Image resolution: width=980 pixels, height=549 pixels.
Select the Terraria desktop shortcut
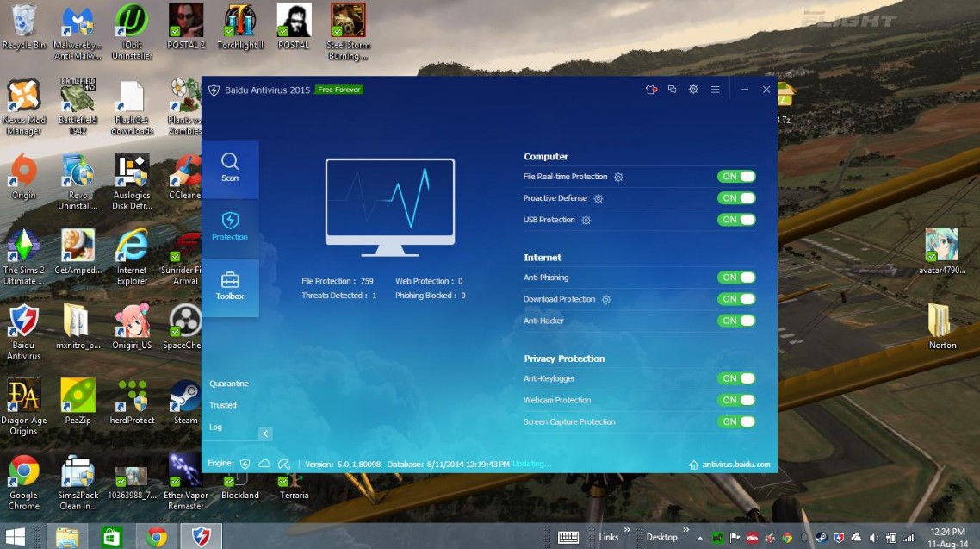click(294, 486)
